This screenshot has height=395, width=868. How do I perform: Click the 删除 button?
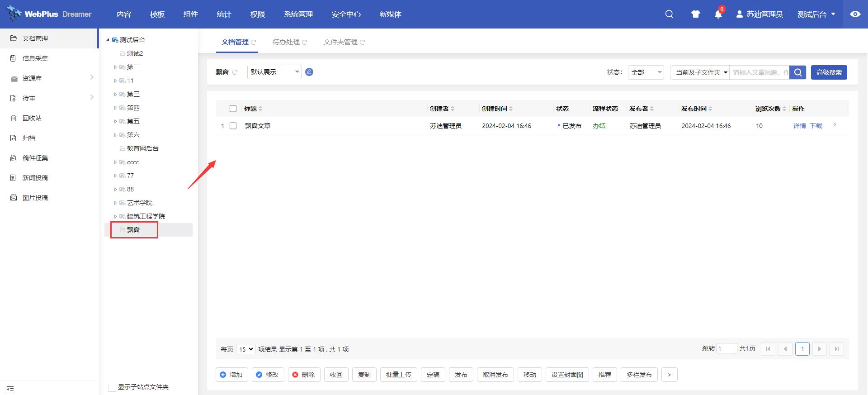pos(304,375)
